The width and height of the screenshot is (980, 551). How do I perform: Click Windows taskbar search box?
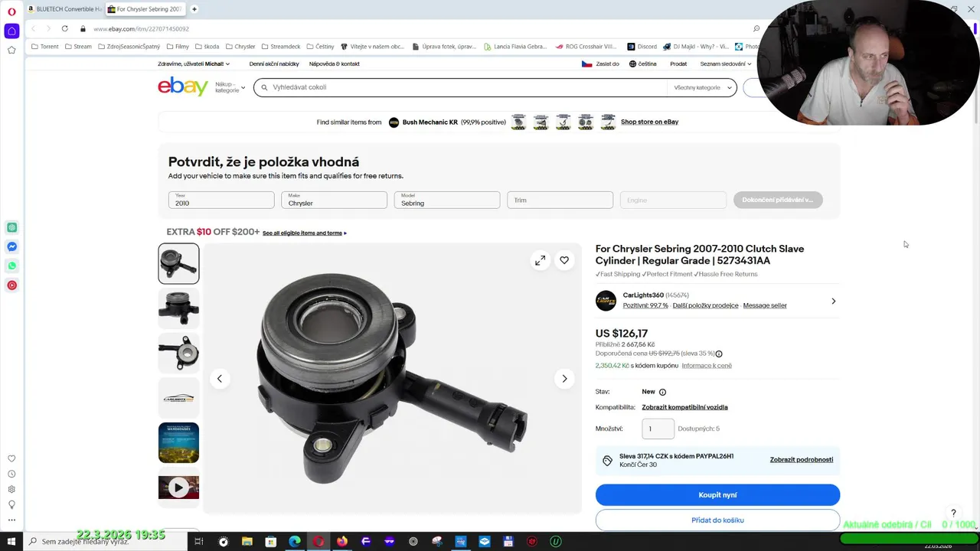107,541
